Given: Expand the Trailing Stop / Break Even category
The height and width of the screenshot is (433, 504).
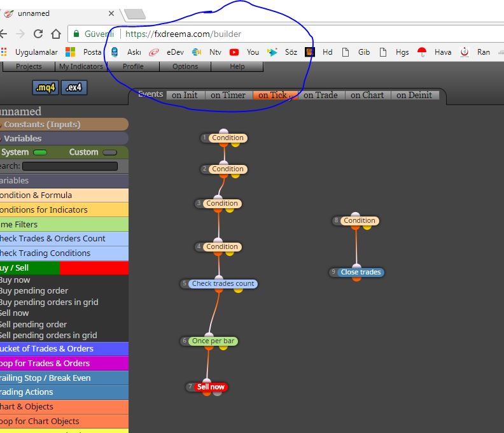Looking at the screenshot, I should (x=64, y=378).
